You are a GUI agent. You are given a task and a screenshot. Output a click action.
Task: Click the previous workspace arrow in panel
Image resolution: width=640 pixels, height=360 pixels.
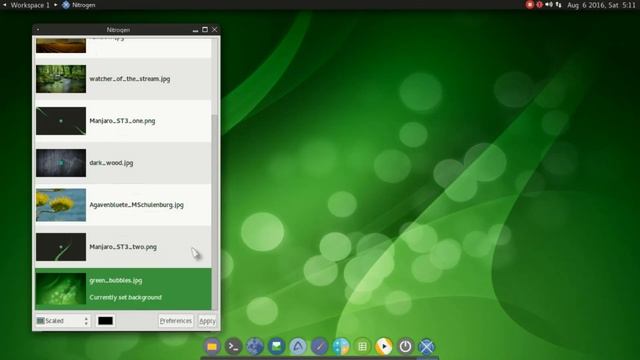click(4, 5)
